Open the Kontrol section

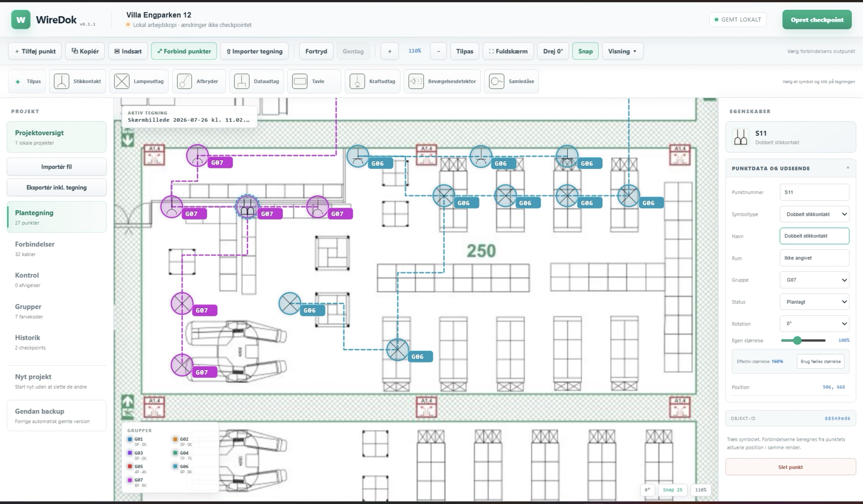[x=57, y=279]
